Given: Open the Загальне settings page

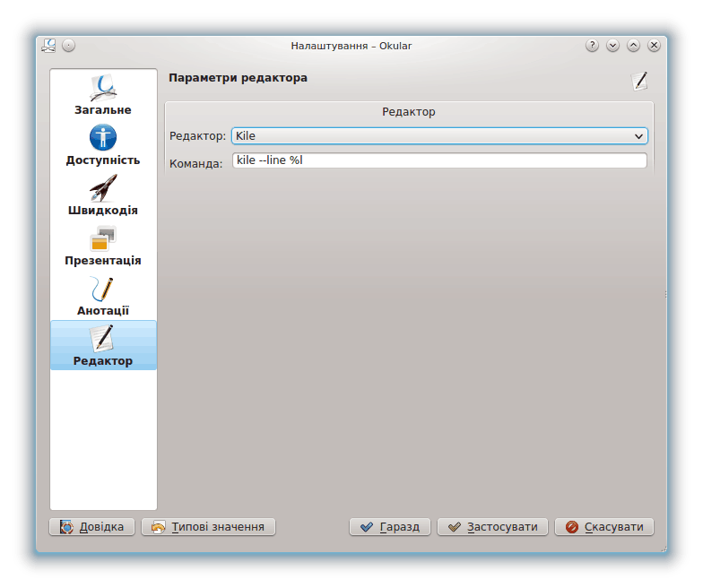Looking at the screenshot, I should (103, 95).
